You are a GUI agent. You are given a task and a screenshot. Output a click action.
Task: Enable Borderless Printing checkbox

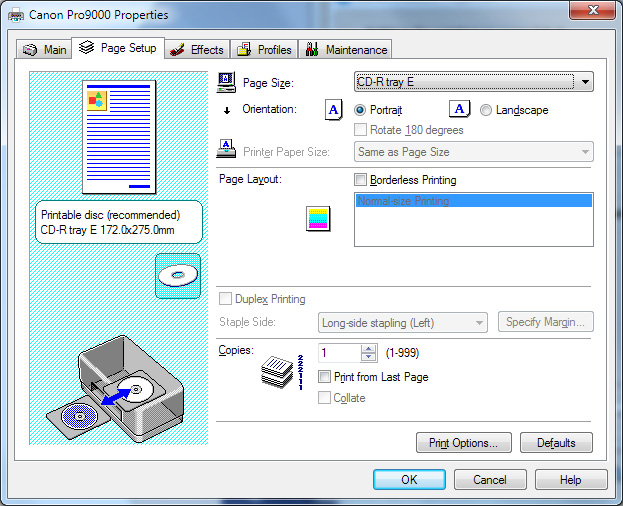(x=361, y=180)
